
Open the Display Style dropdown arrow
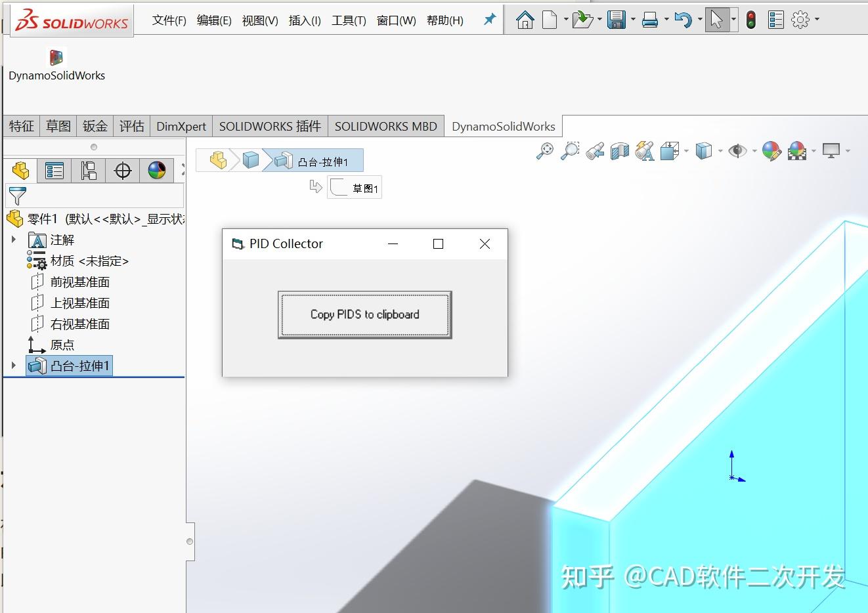[x=720, y=150]
